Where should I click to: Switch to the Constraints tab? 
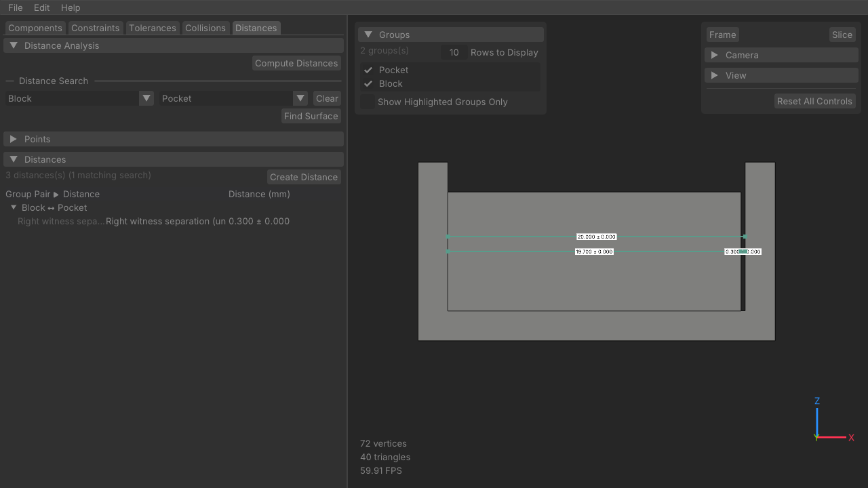click(96, 28)
